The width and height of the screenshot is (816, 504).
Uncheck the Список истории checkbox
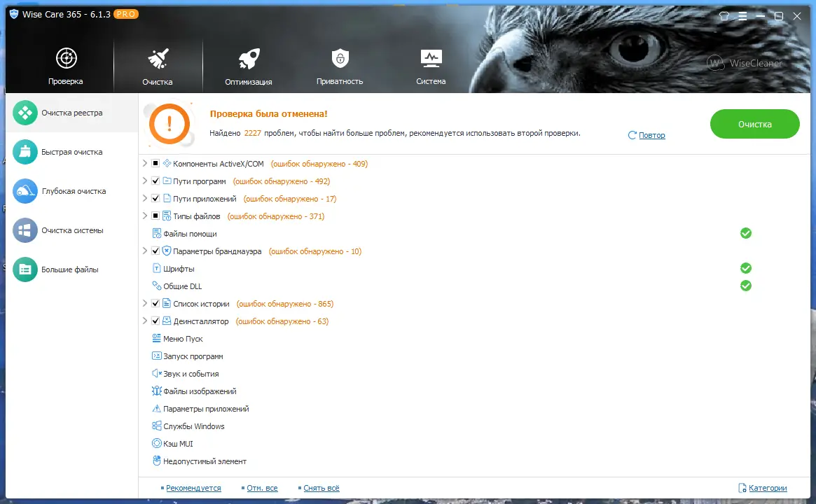coord(155,303)
